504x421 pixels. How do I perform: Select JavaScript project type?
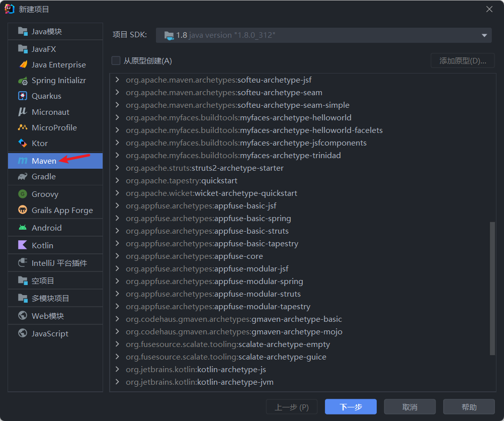point(55,333)
